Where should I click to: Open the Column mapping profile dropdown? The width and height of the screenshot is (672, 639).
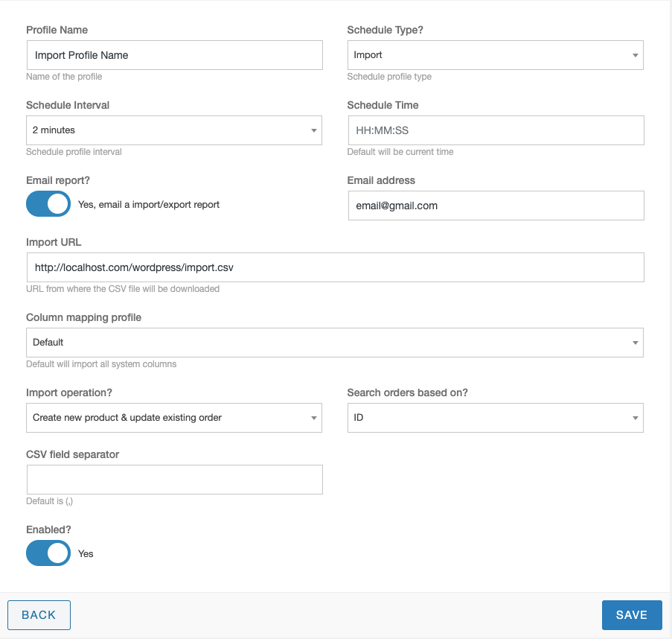click(335, 343)
